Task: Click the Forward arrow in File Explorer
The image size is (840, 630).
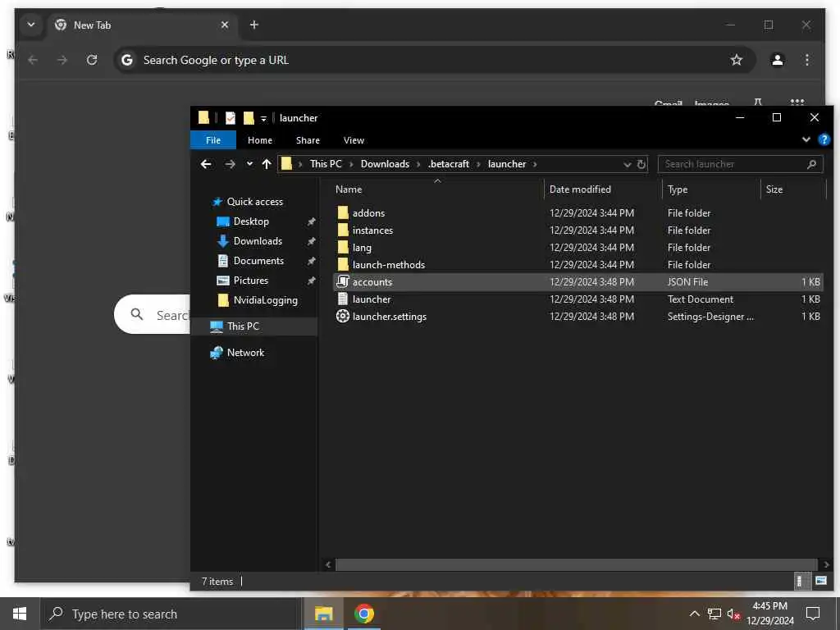Action: [x=230, y=164]
